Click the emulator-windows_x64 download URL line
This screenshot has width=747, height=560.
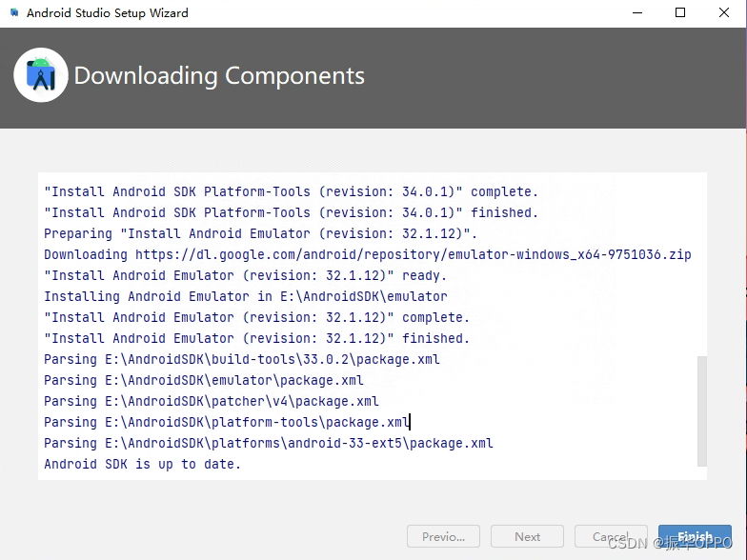click(x=368, y=254)
